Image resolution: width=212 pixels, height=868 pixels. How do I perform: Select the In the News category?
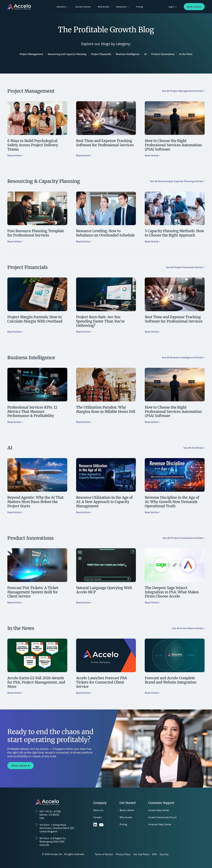186,54
